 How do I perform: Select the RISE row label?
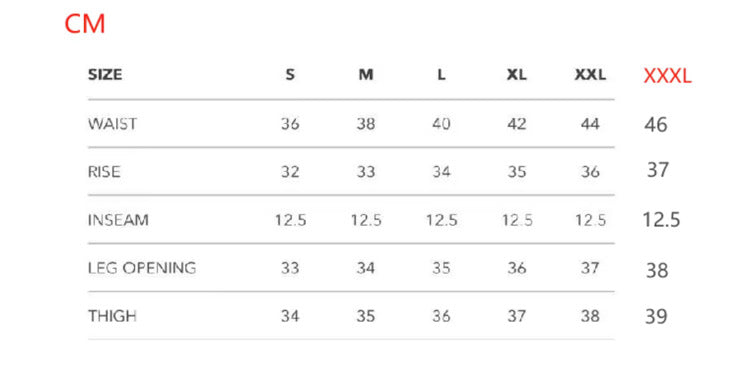pos(104,172)
